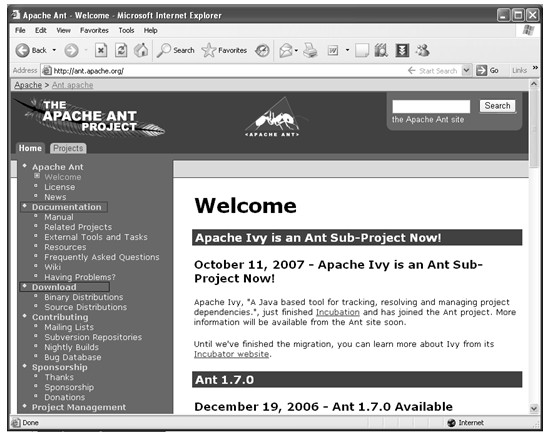Image resolution: width=552 pixels, height=437 pixels.
Task: Open Frequently Asked Questions link
Action: pyautogui.click(x=102, y=257)
